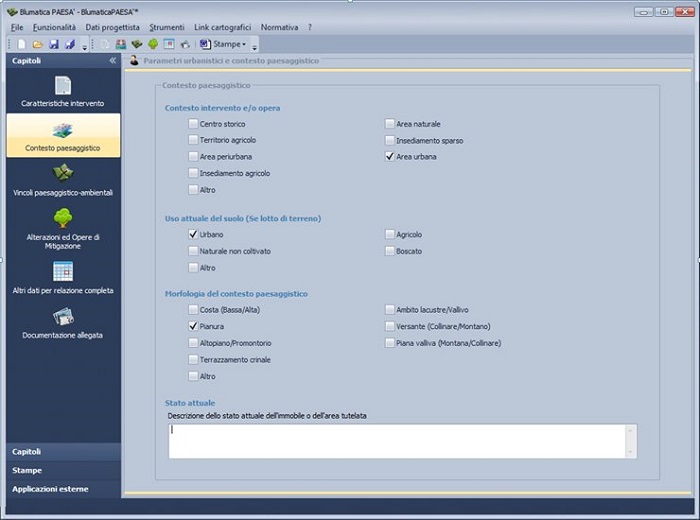Click the save floppy disk icon
Screen dimensions: 700x520
pos(54,45)
